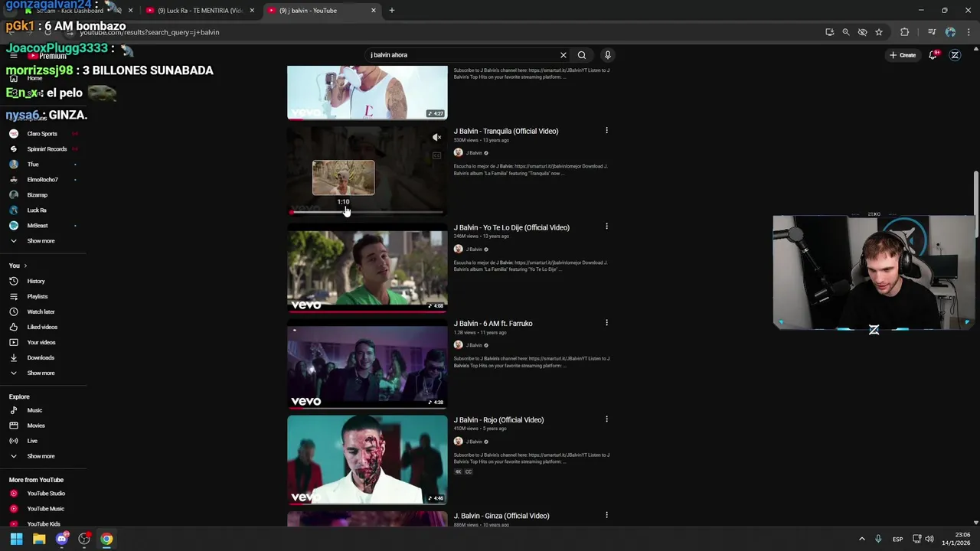This screenshot has width=980, height=551.
Task: Open Discord from taskbar
Action: click(62, 539)
